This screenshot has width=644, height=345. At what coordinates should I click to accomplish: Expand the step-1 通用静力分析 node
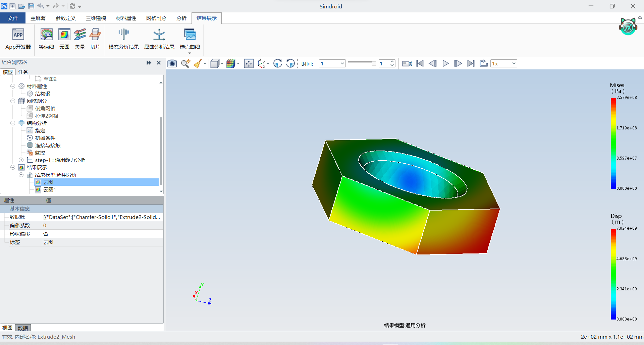pyautogui.click(x=21, y=160)
